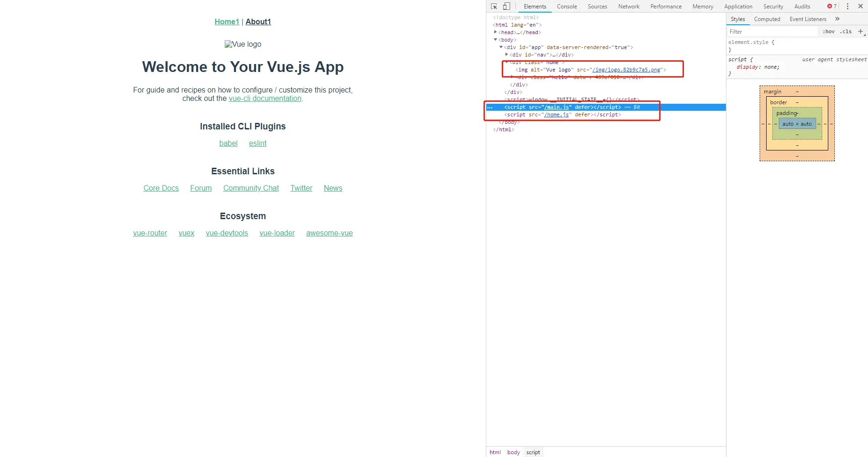Open the babel plugin link
Viewport: 868px width, 457px height.
click(228, 143)
